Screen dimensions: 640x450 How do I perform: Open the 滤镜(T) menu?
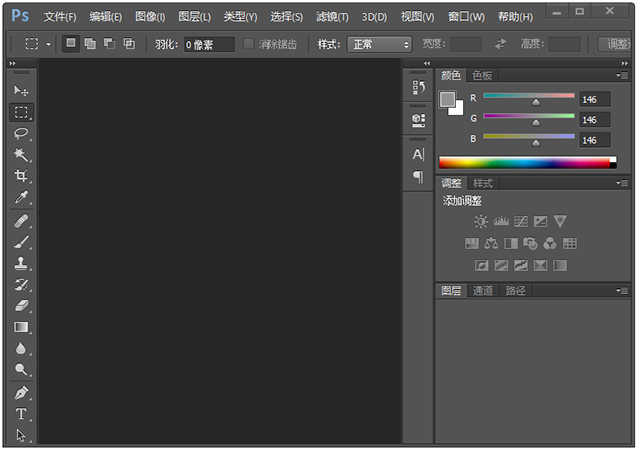tap(332, 17)
